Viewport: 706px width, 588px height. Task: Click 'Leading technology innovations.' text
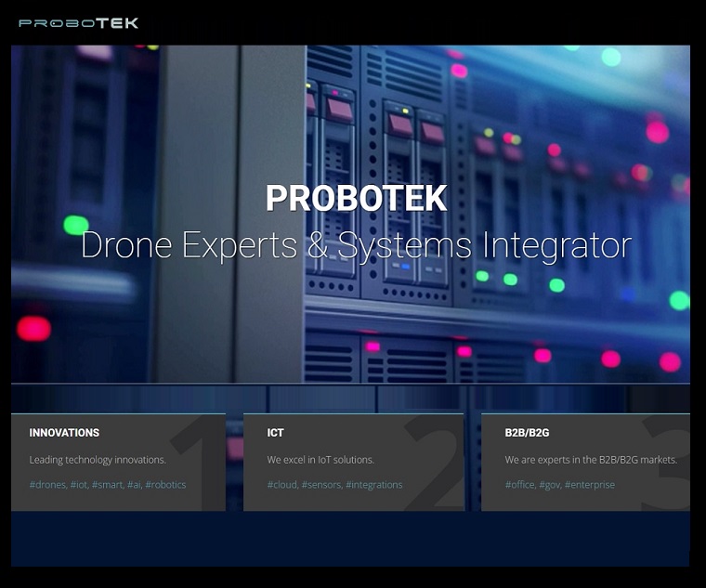[x=98, y=460]
